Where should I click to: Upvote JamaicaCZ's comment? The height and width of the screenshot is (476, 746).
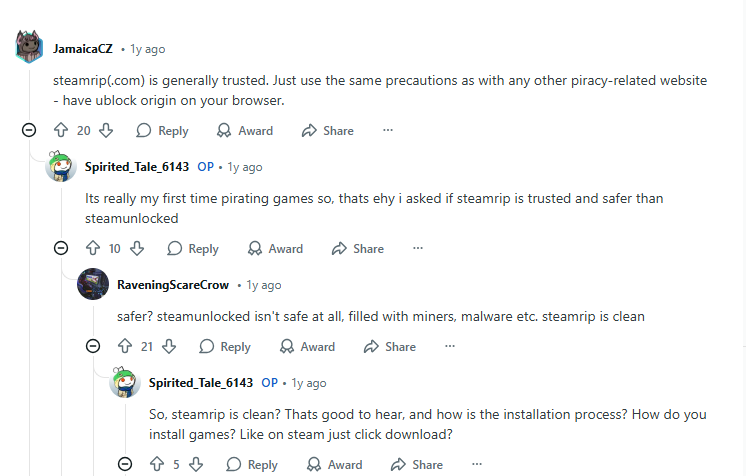pyautogui.click(x=60, y=131)
